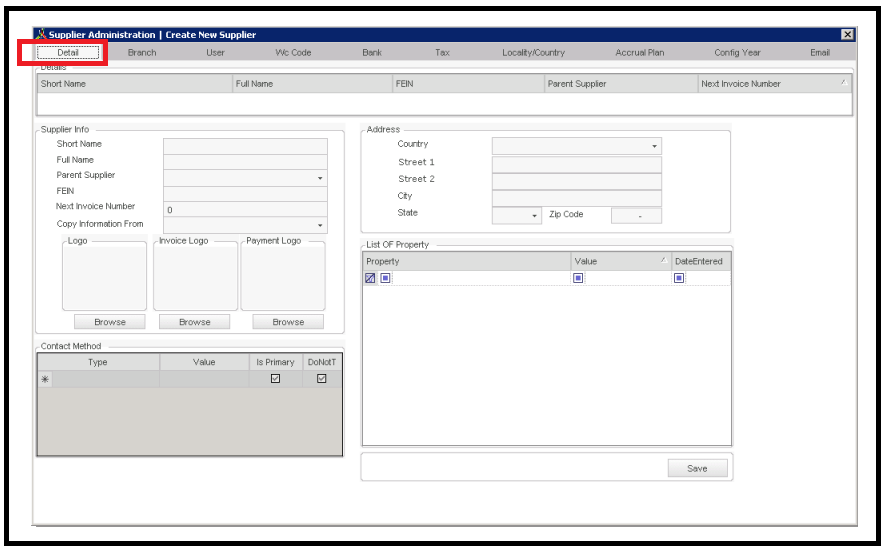Click the Invoice Logo image box
Image resolution: width=885 pixels, height=554 pixels.
195,276
